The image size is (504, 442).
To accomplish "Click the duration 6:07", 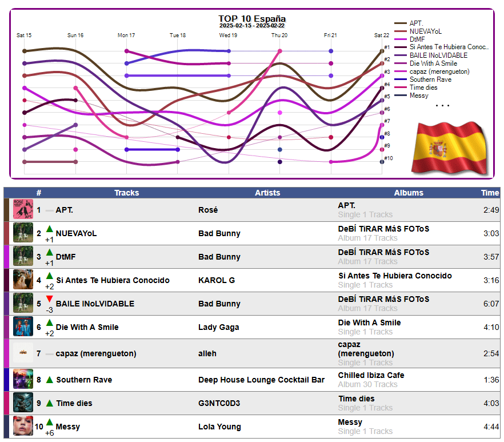I will point(491,304).
